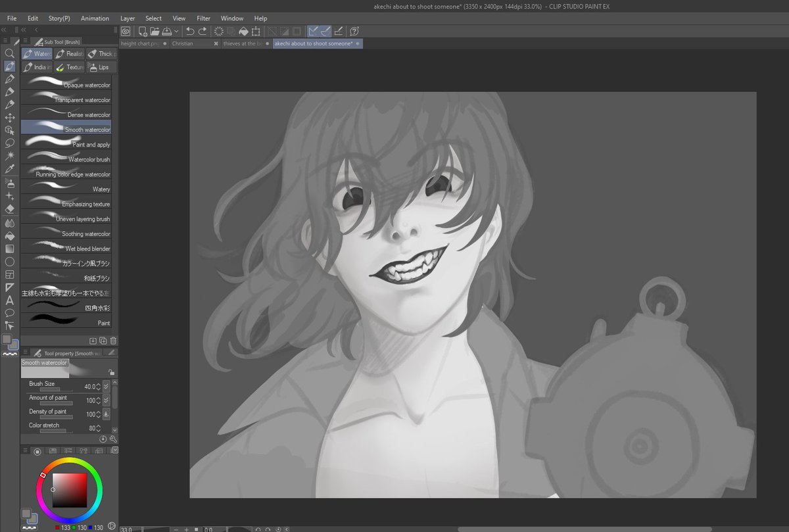
Task: Select the Pen tool in toolbox
Action: (9, 79)
